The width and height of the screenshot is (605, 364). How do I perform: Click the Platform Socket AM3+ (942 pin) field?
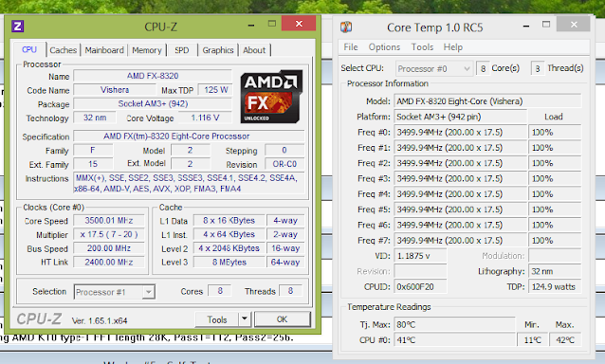(461, 117)
